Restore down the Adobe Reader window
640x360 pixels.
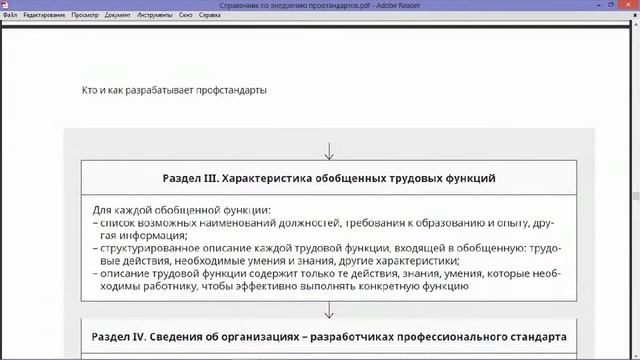pyautogui.click(x=611, y=5)
